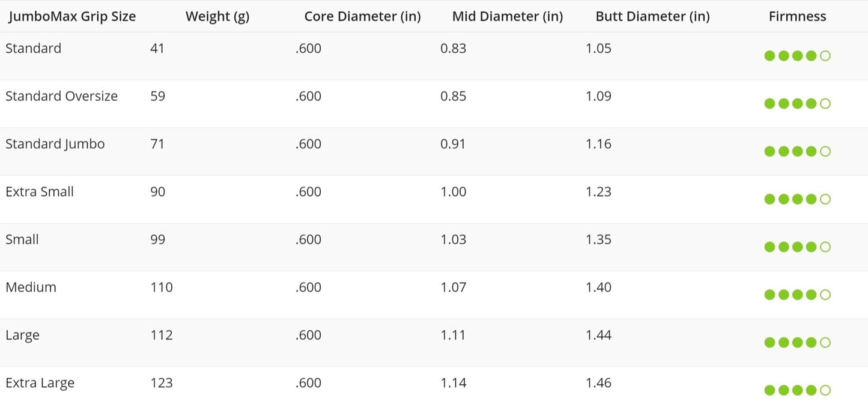Click the 1.35 butt diameter value
The image size is (868, 413).
pyautogui.click(x=599, y=240)
